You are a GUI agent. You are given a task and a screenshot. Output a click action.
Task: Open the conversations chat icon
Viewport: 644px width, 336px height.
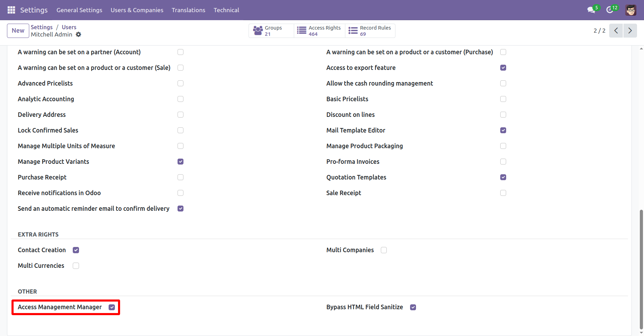pos(591,10)
